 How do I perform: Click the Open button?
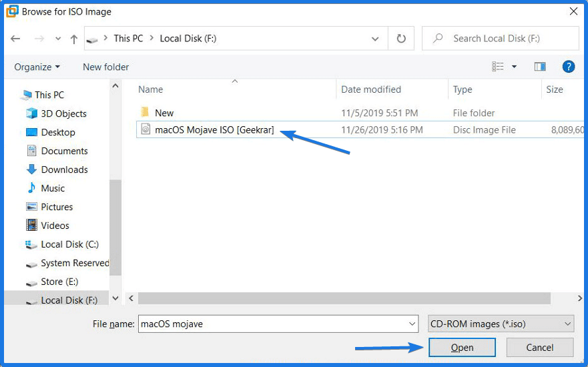[462, 348]
